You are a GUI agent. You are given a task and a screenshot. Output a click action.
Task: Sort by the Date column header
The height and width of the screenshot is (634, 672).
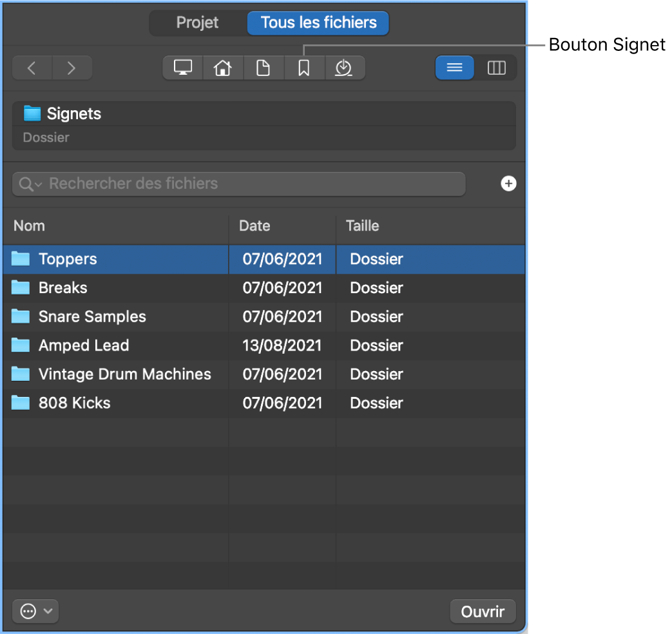click(x=254, y=226)
